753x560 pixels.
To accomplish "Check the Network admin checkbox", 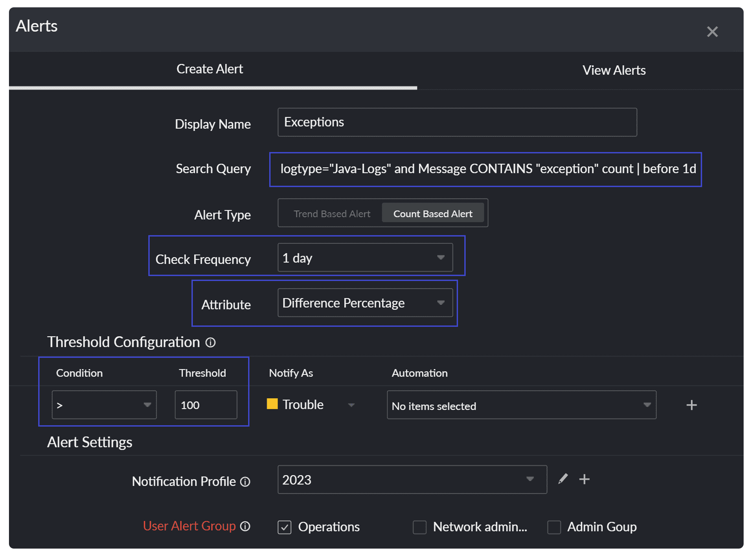I will click(420, 527).
